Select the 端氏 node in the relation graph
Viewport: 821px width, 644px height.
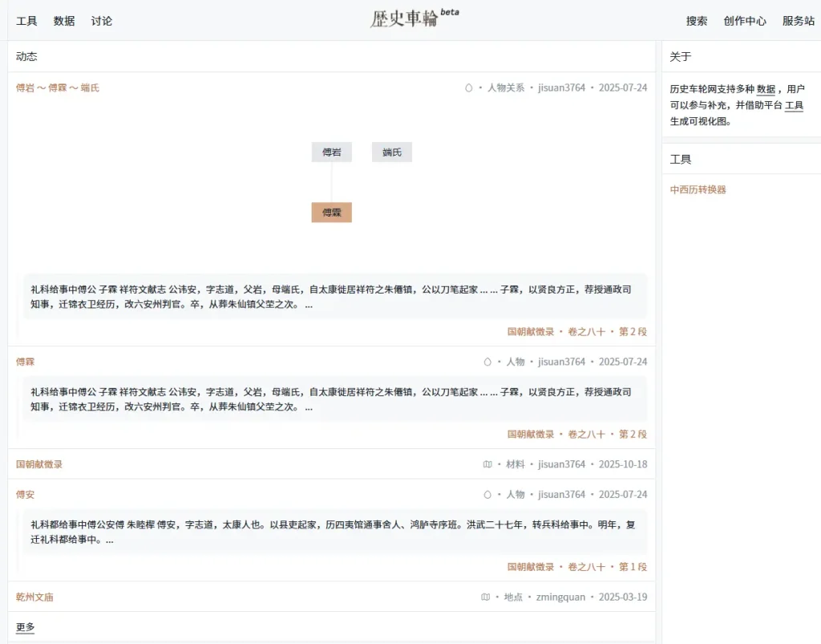tap(391, 152)
